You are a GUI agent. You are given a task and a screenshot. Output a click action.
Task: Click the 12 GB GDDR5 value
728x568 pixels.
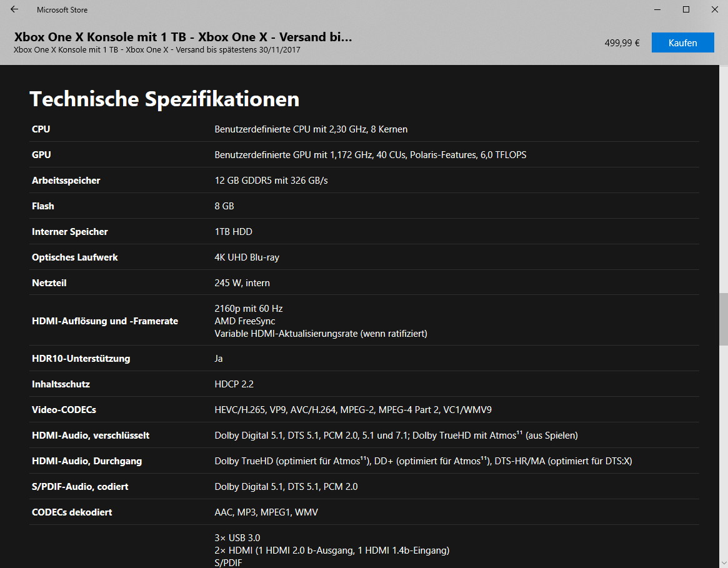coord(271,180)
